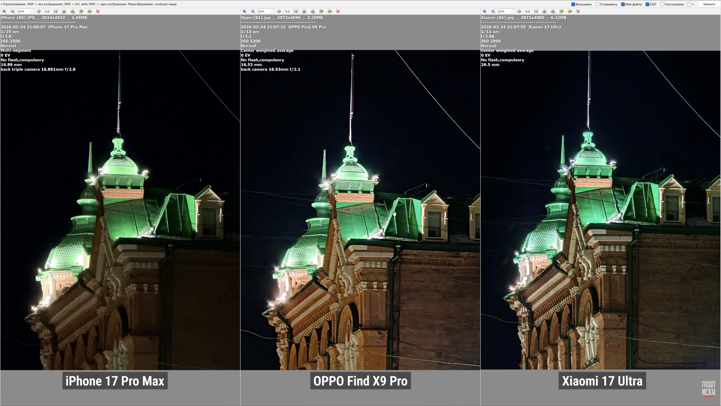This screenshot has width=721, height=406.
Task: Open another file in the Xiaomi panel
Action: click(x=561, y=11)
